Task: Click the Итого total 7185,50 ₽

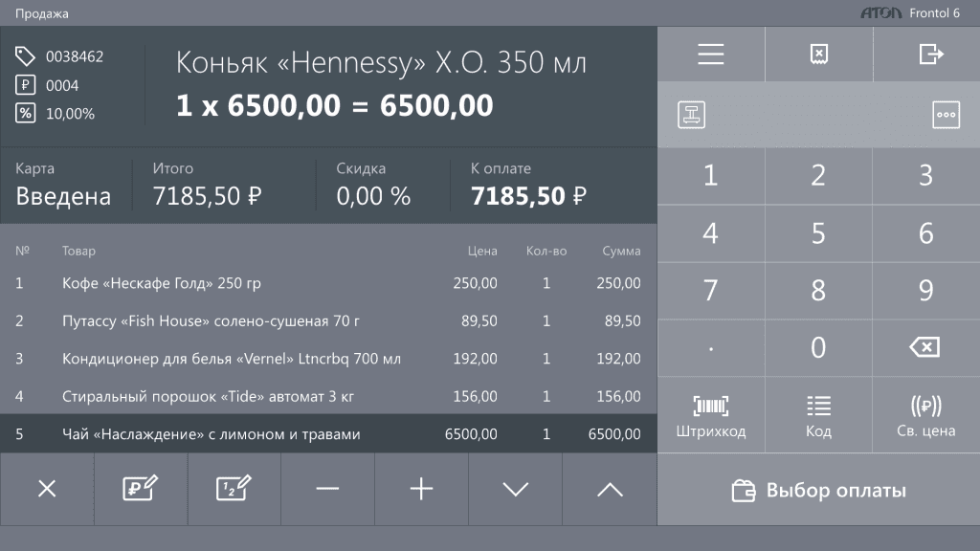Action: click(x=207, y=185)
